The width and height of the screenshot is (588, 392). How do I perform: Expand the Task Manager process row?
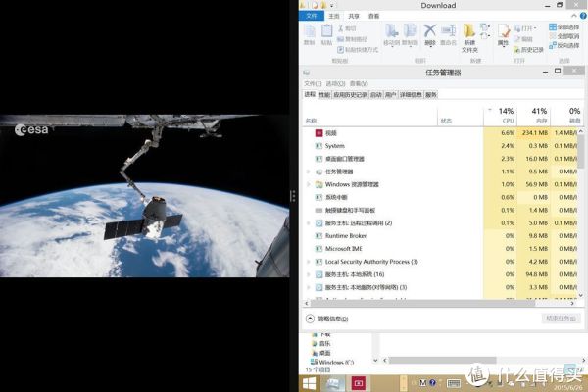tap(309, 171)
